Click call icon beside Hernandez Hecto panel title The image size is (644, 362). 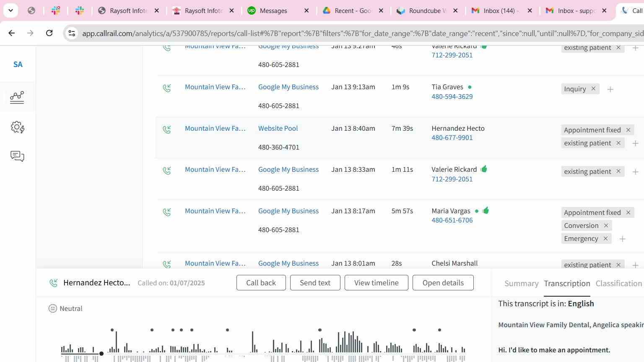tap(53, 283)
